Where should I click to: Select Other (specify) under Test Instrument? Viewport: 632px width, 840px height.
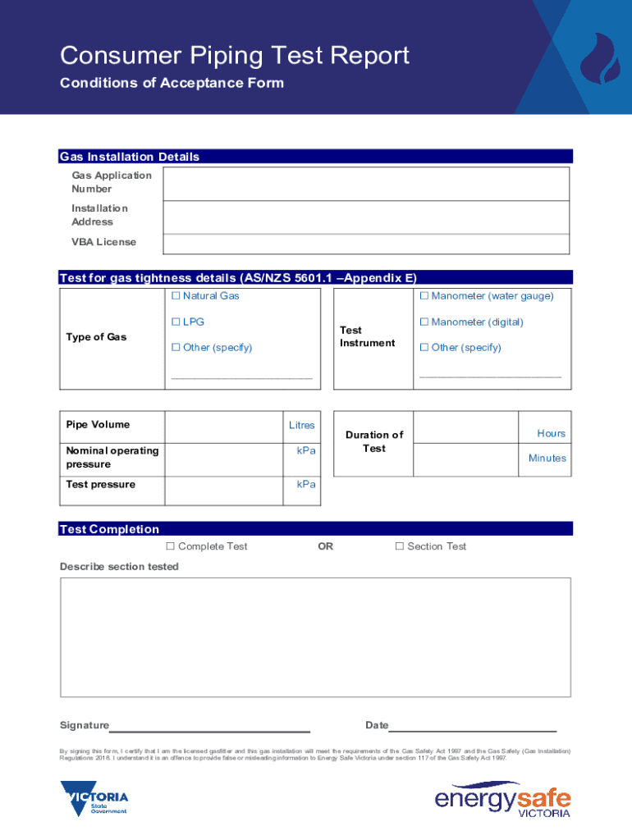(x=424, y=348)
